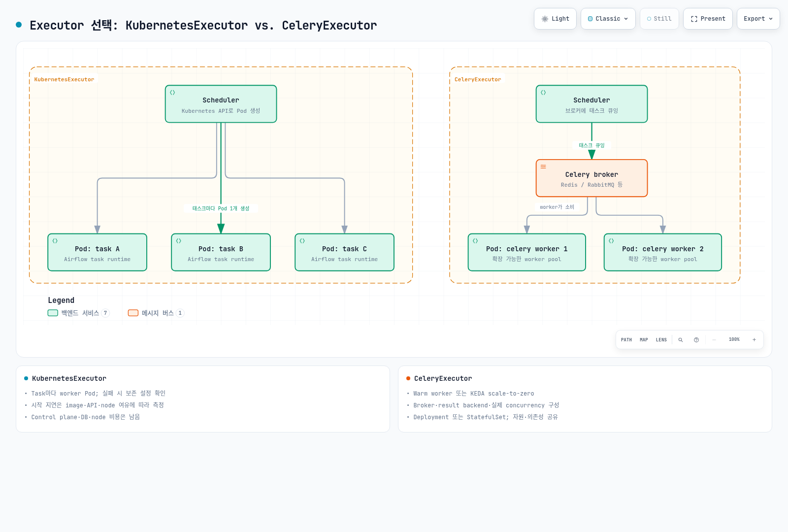Click the KubernetesExecutor group label
788x532 pixels.
64,79
